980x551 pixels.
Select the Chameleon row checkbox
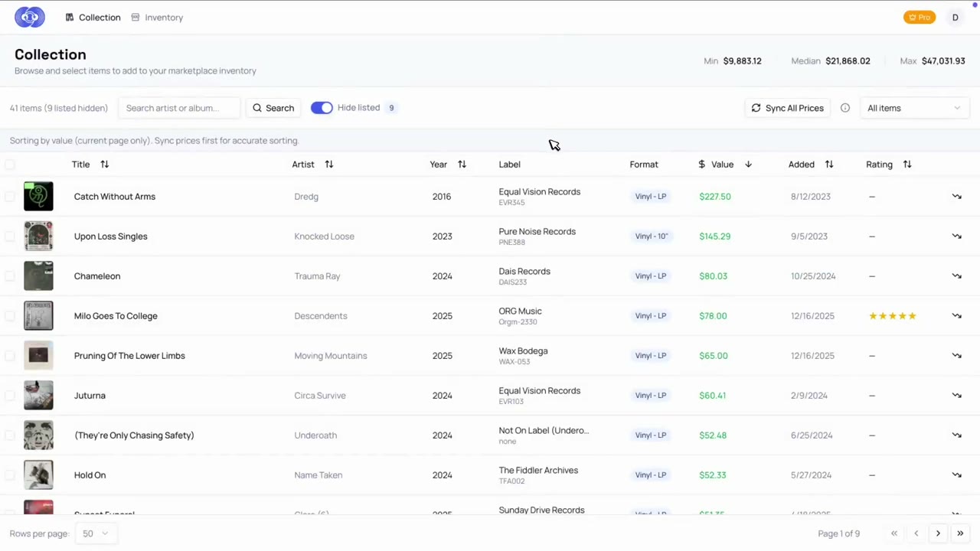point(9,276)
